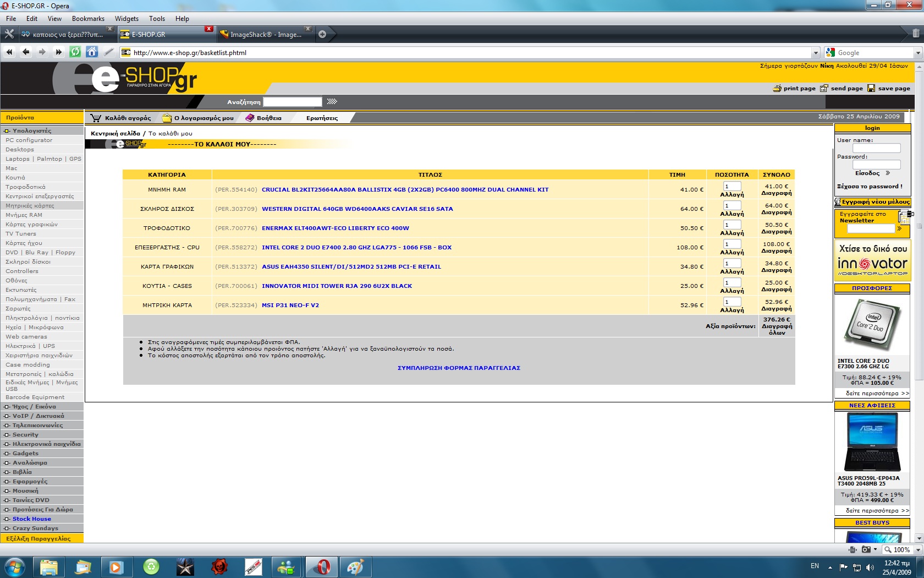The image size is (924, 578).
Task: Open the Google search engine dropdown
Action: click(917, 53)
